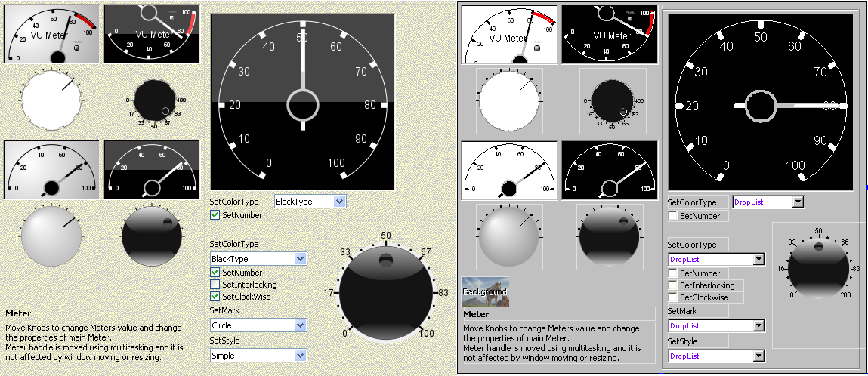This screenshot has height=376, width=868.
Task: Tick SetInterlocking checkbox in the gray designer panel
Action: tap(673, 285)
